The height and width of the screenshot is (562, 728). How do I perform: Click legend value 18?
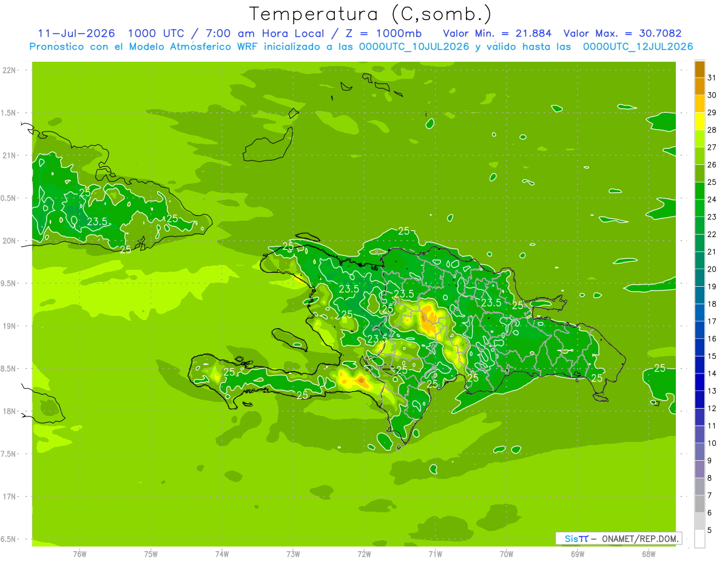pyautogui.click(x=712, y=304)
